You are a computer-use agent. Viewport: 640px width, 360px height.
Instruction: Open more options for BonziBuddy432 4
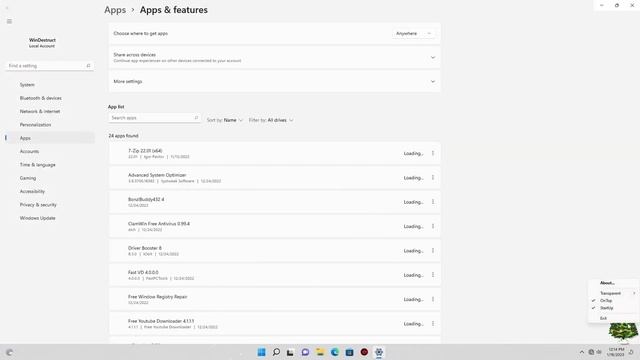(433, 202)
